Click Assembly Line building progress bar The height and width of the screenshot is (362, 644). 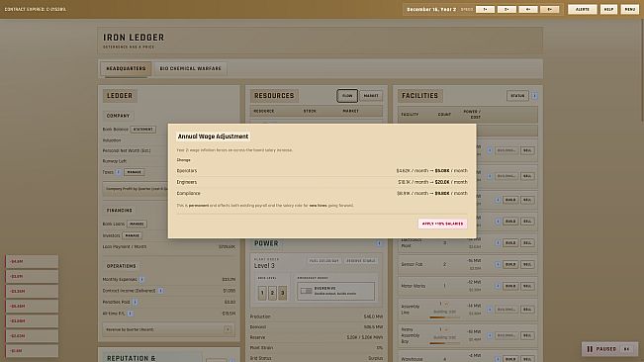[443, 317]
